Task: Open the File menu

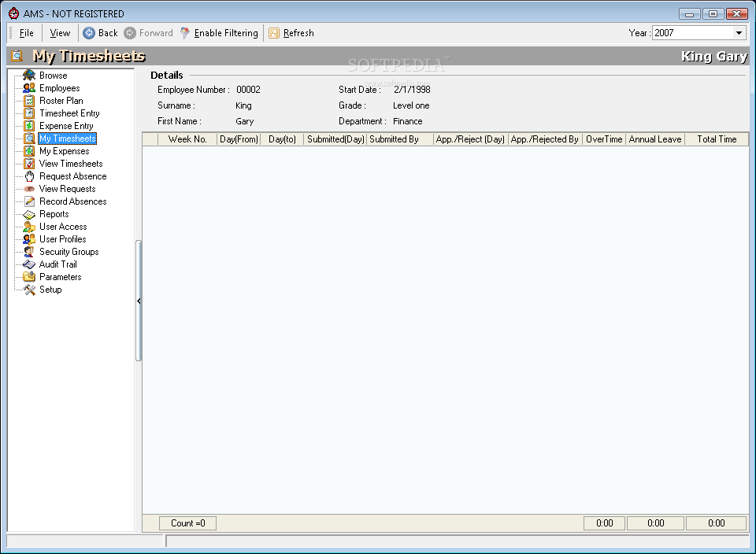Action: [x=27, y=33]
